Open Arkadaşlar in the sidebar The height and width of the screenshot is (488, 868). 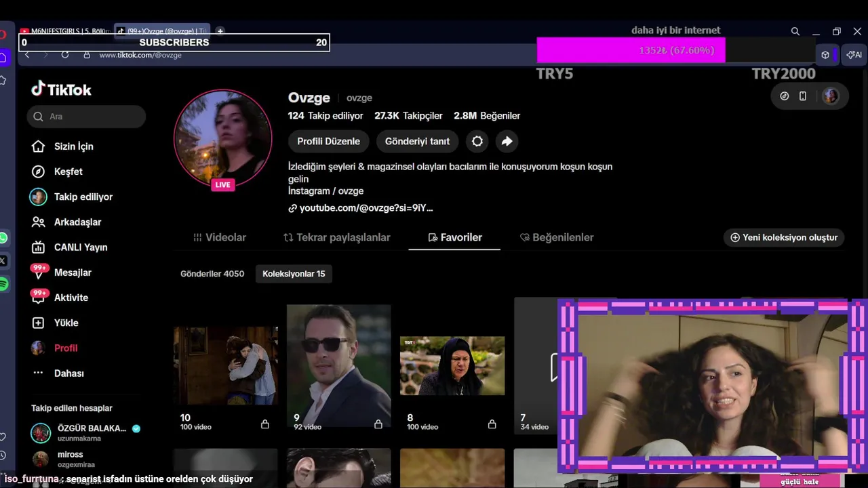(77, 222)
